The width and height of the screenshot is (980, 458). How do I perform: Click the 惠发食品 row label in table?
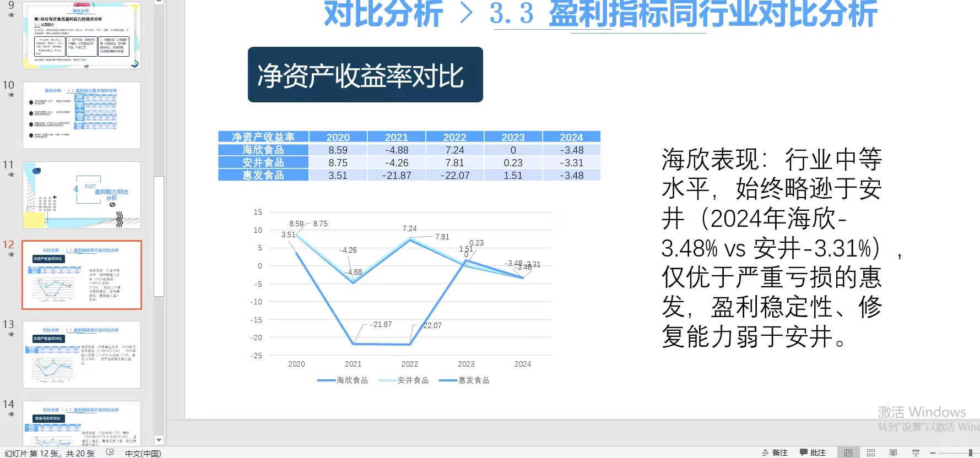263,175
